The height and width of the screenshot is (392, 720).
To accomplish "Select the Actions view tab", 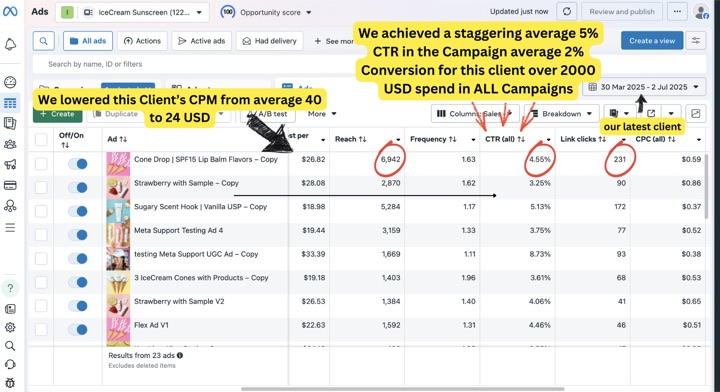I will click(142, 41).
